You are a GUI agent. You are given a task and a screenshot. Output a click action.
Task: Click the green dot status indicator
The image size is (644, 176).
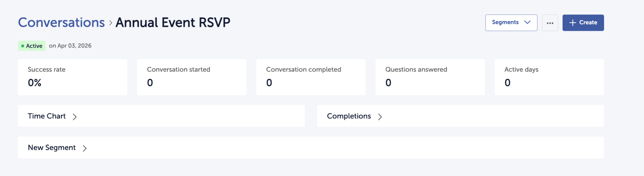(x=23, y=46)
